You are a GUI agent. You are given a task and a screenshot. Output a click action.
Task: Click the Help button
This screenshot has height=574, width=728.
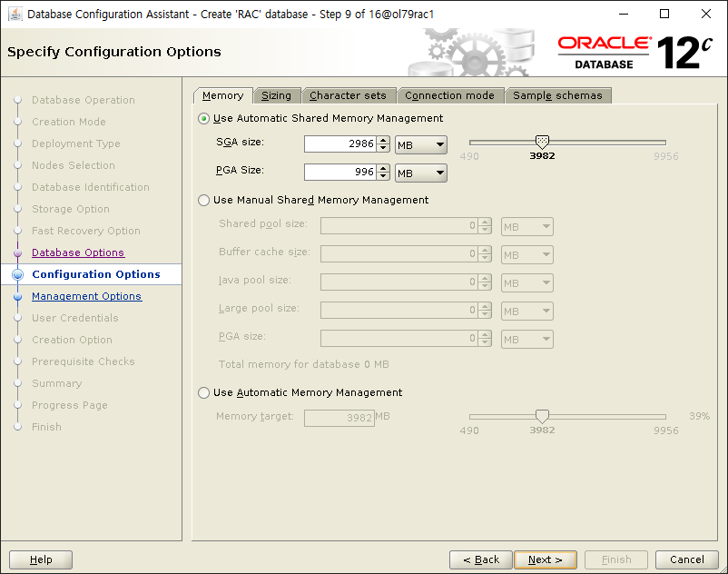click(x=41, y=559)
